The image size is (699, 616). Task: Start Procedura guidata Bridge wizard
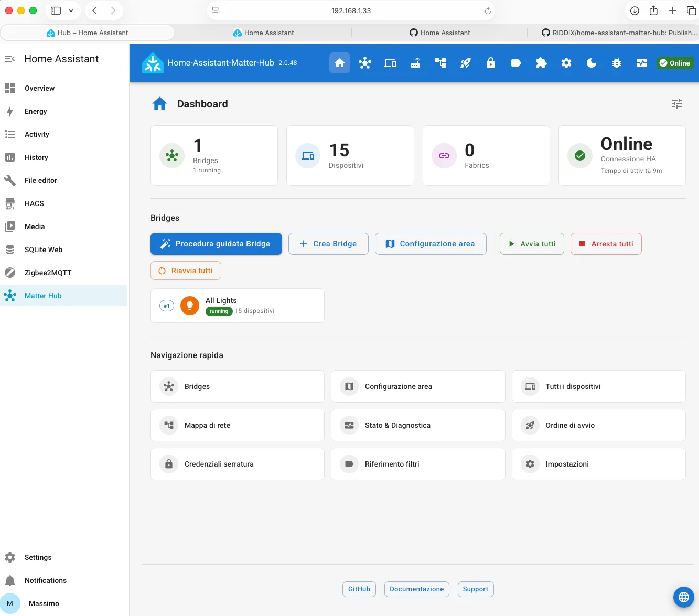pyautogui.click(x=216, y=244)
